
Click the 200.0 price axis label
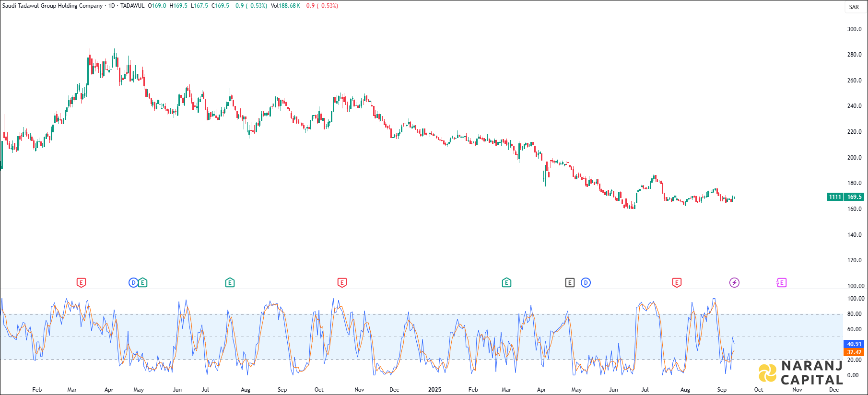[854, 158]
